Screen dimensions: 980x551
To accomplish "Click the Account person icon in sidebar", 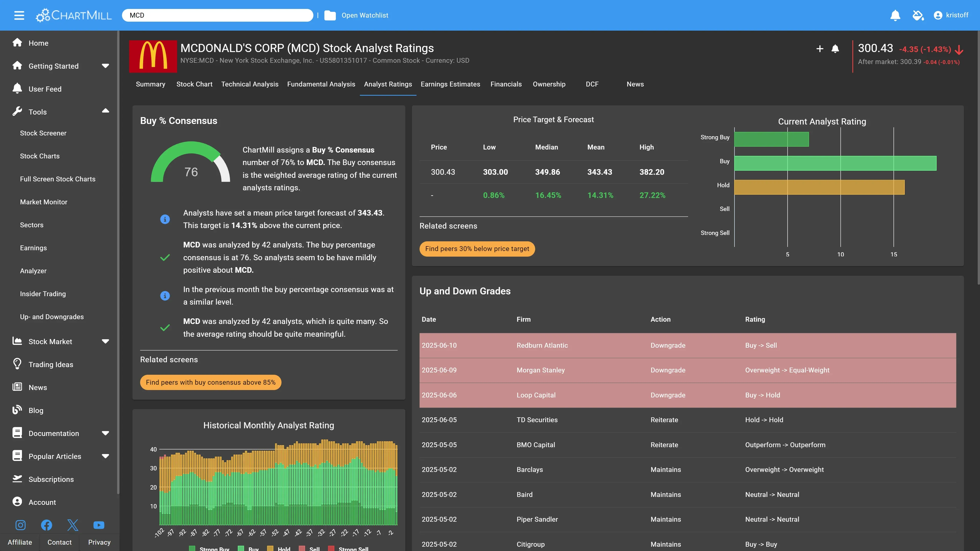I will point(17,502).
